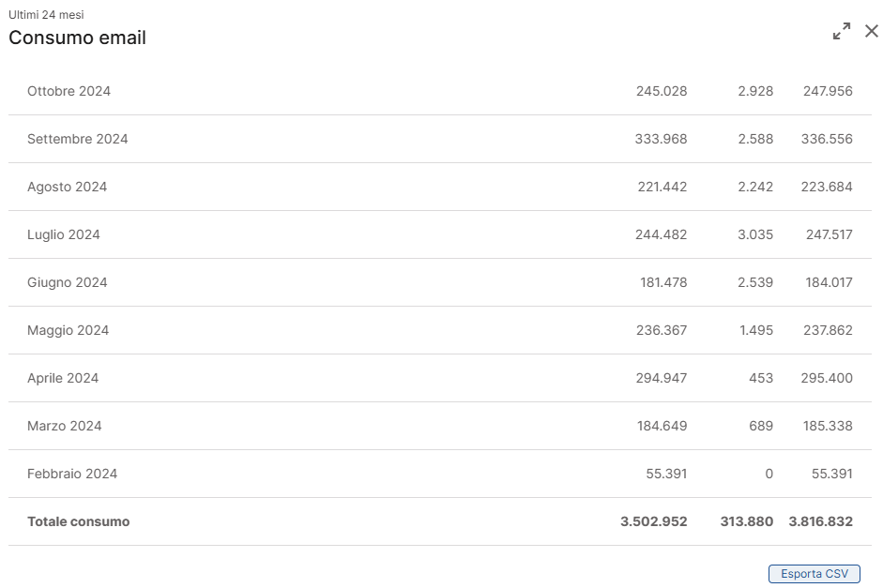Click the Ottobre value 245.028
This screenshot has width=883, height=588.
pos(662,91)
